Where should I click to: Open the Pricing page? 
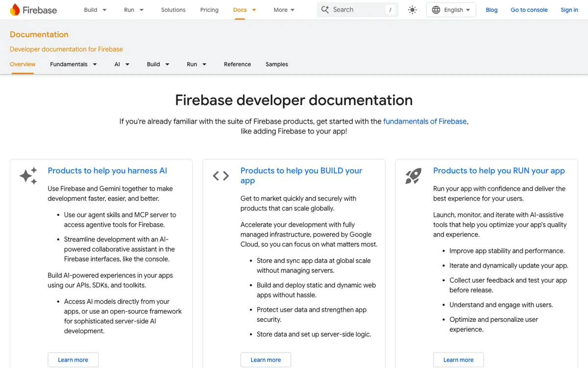[209, 10]
